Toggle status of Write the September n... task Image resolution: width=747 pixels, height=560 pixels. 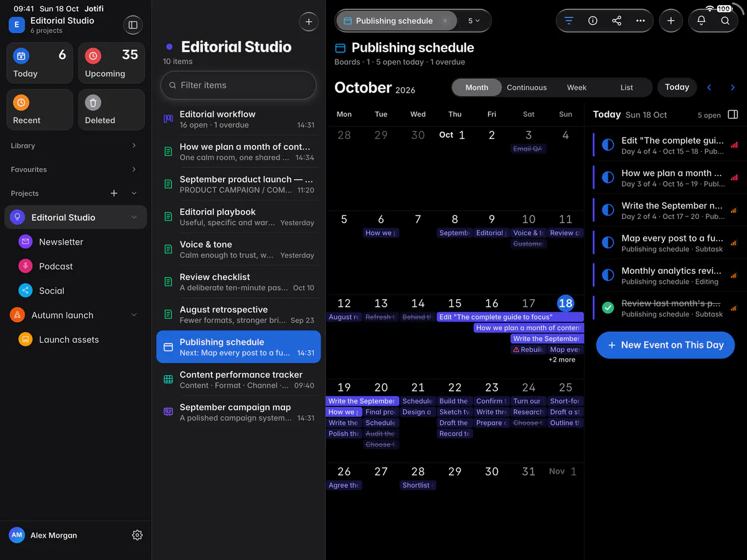pos(608,211)
